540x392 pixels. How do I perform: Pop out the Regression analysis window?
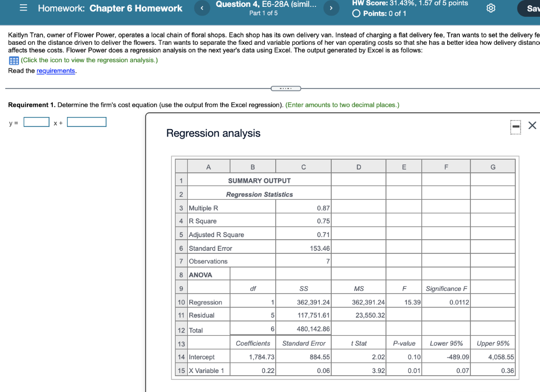pos(515,127)
